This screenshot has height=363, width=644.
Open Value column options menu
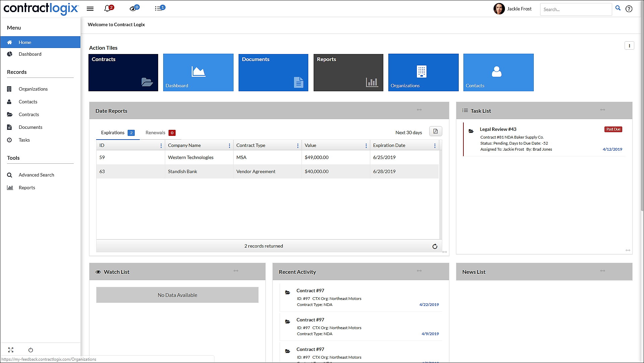coord(366,146)
